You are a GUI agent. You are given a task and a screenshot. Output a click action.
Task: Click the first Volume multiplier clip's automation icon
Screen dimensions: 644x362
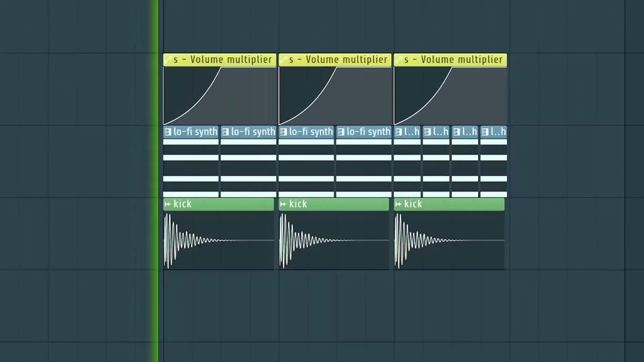coord(168,60)
